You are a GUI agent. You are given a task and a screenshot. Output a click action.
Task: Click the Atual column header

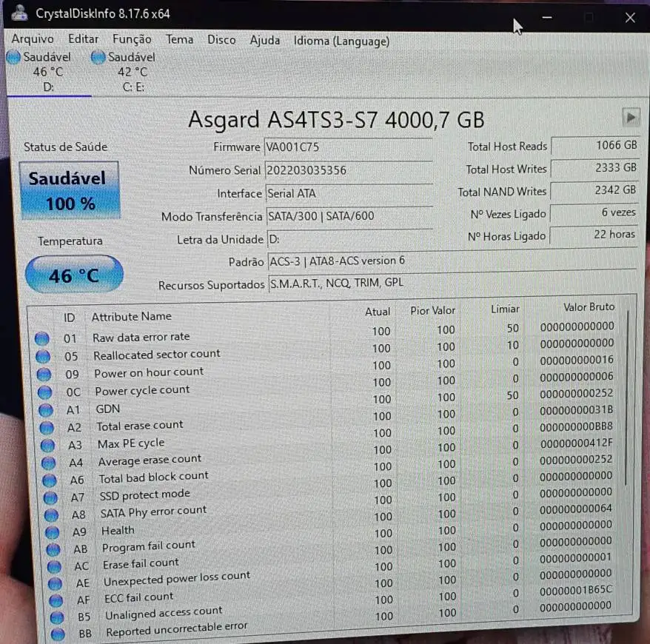pos(378,312)
